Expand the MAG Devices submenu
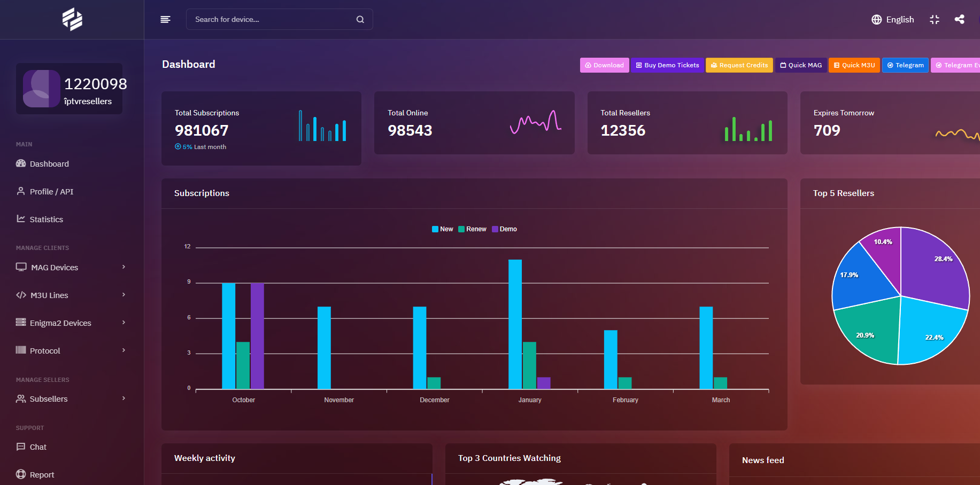The width and height of the screenshot is (980, 485). pyautogui.click(x=124, y=267)
